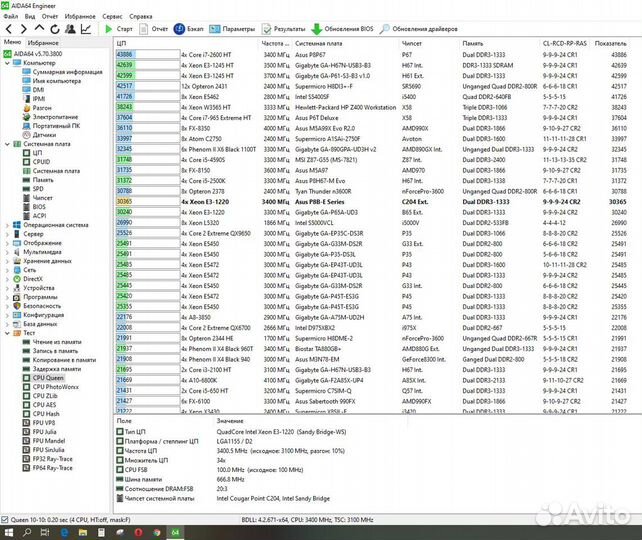642x540 pixels.
Task: Click Обновления BIOS button
Action: point(342,29)
